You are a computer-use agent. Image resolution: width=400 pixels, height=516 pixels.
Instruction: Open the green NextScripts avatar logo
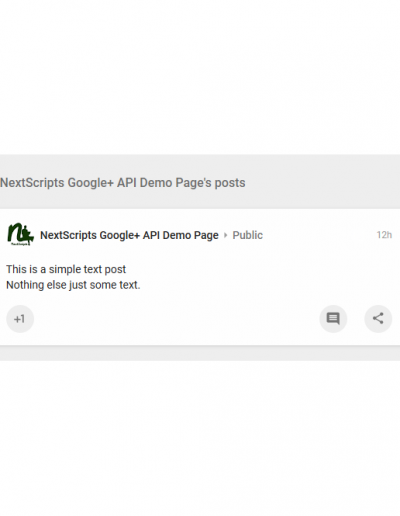pos(20,235)
